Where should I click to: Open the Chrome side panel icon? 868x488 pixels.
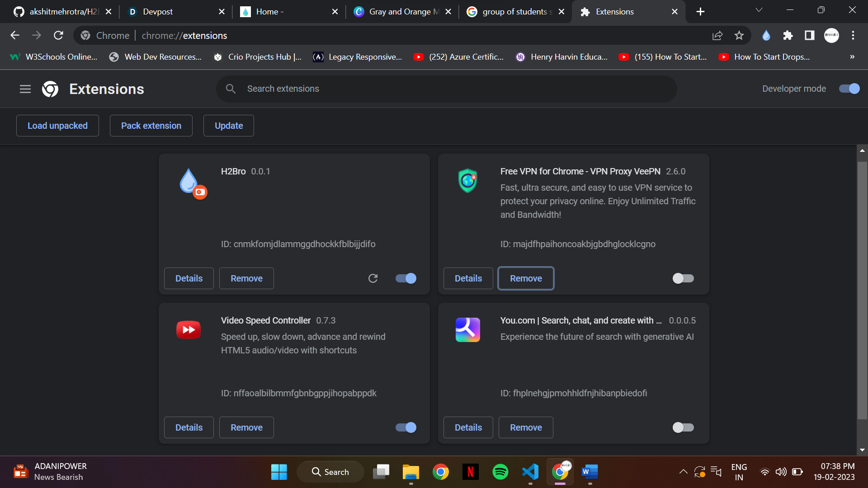pos(809,35)
